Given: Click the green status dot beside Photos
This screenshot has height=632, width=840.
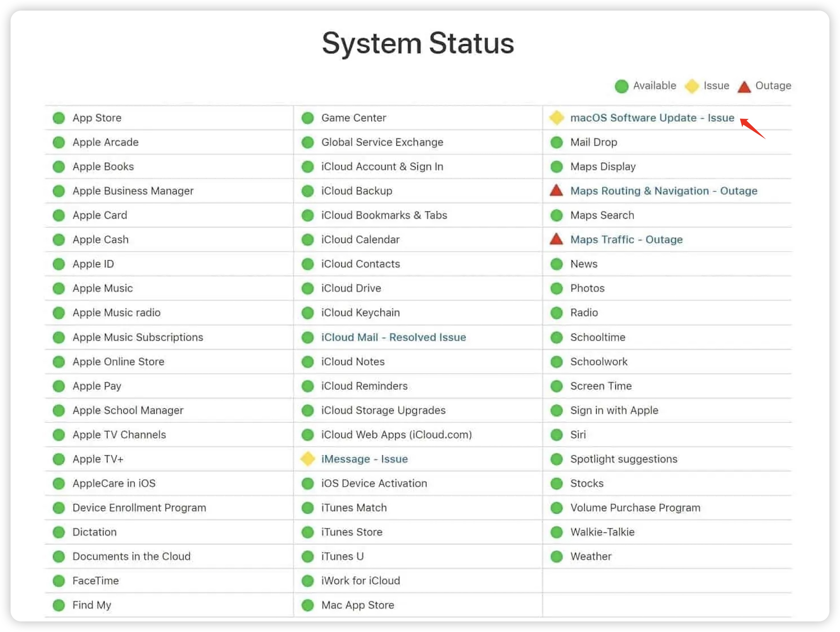Looking at the screenshot, I should tap(556, 288).
